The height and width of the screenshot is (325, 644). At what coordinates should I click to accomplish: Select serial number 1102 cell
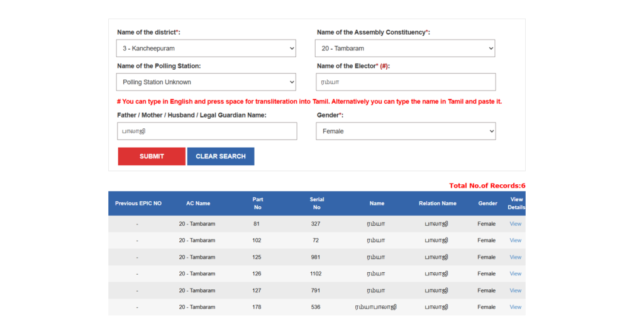point(316,273)
